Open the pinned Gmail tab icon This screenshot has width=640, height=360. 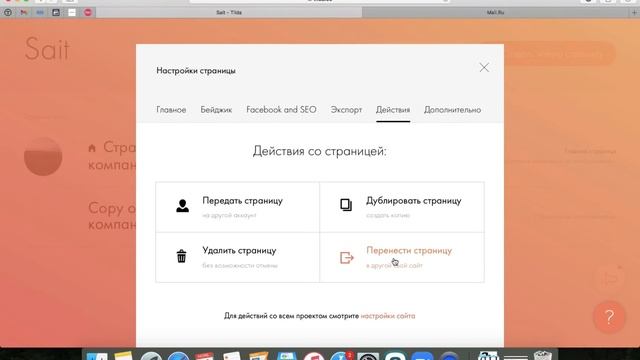pos(24,13)
